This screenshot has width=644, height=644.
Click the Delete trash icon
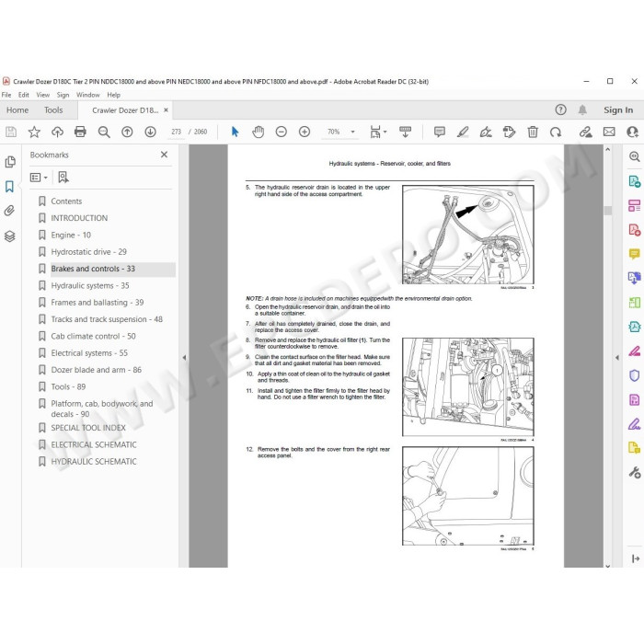coord(533,132)
